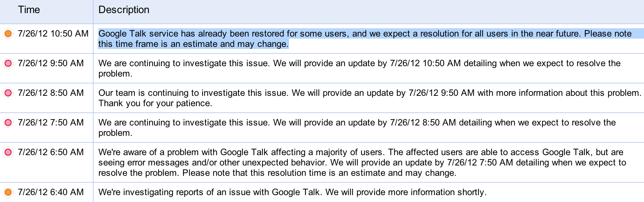Image resolution: width=644 pixels, height=202 pixels.
Task: Click the pink status dot for 6:50 AM
Action: [8, 152]
